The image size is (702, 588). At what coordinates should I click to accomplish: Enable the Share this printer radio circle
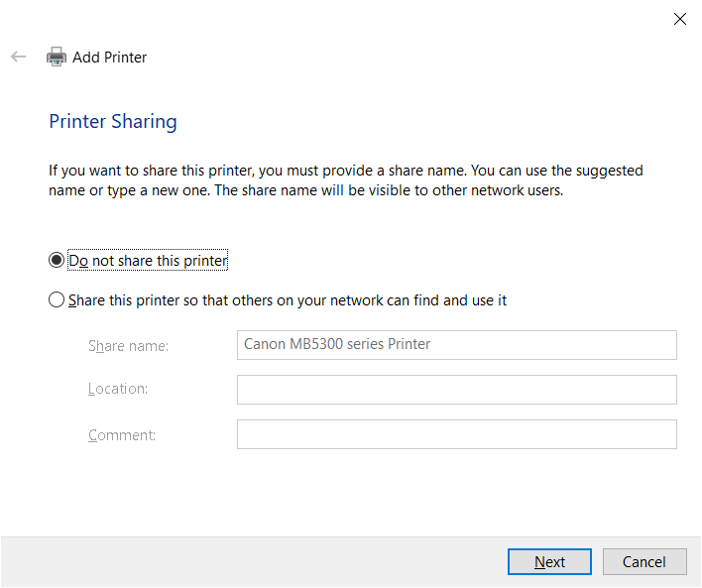coord(57,300)
